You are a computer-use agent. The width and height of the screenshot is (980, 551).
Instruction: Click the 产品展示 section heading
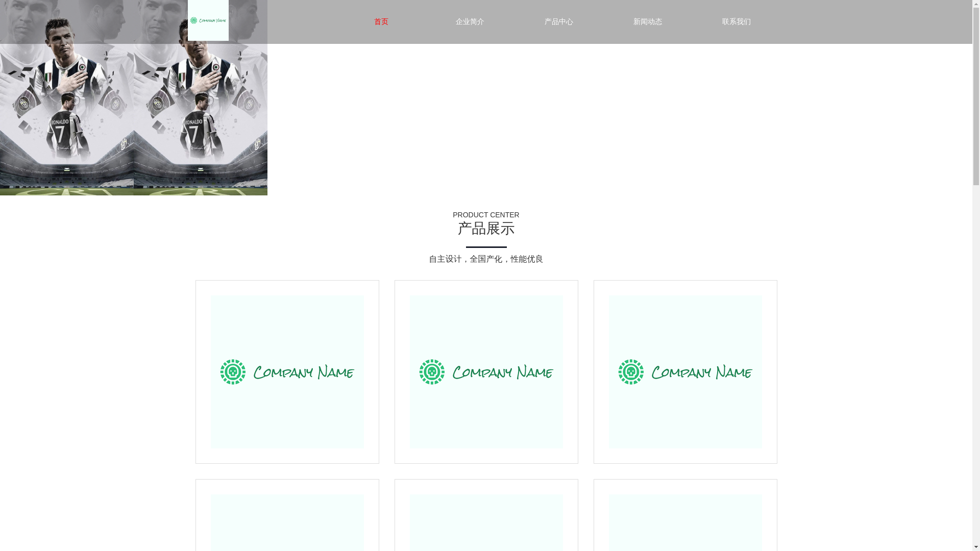point(486,229)
